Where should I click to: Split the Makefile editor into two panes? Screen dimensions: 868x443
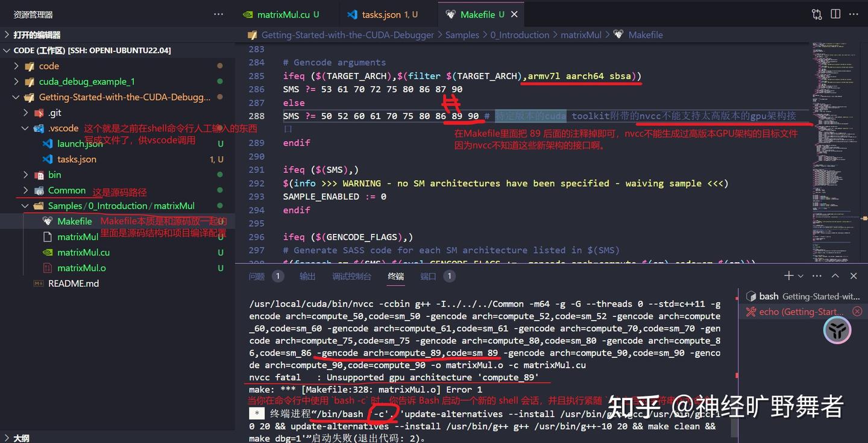coord(834,13)
